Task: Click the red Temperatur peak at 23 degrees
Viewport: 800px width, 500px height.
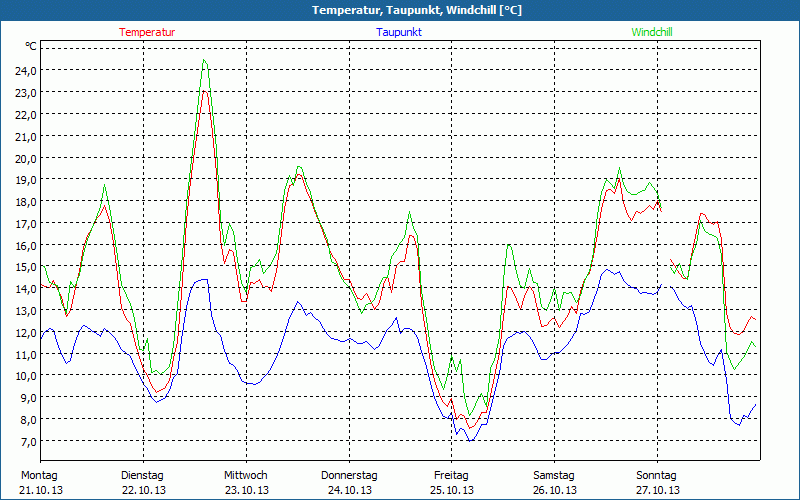Action: (x=204, y=91)
